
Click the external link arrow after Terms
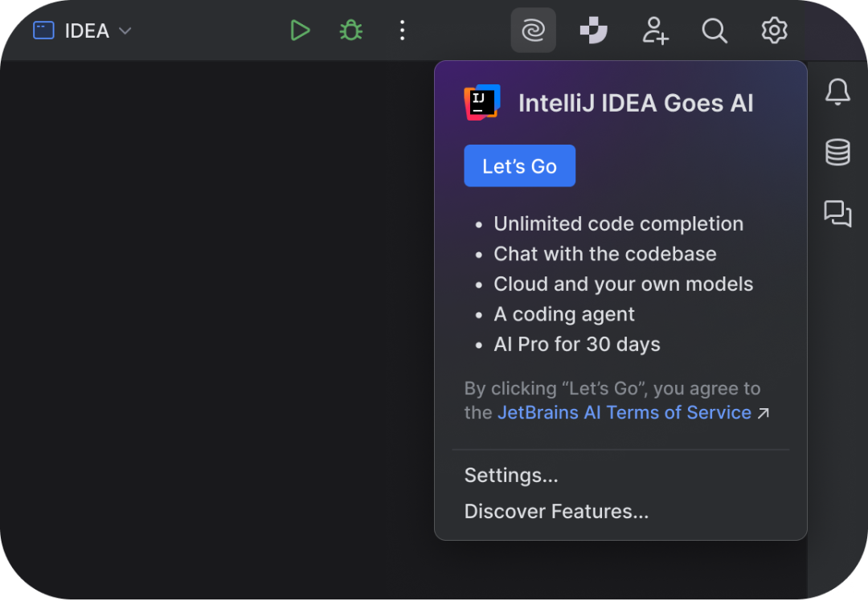(764, 412)
